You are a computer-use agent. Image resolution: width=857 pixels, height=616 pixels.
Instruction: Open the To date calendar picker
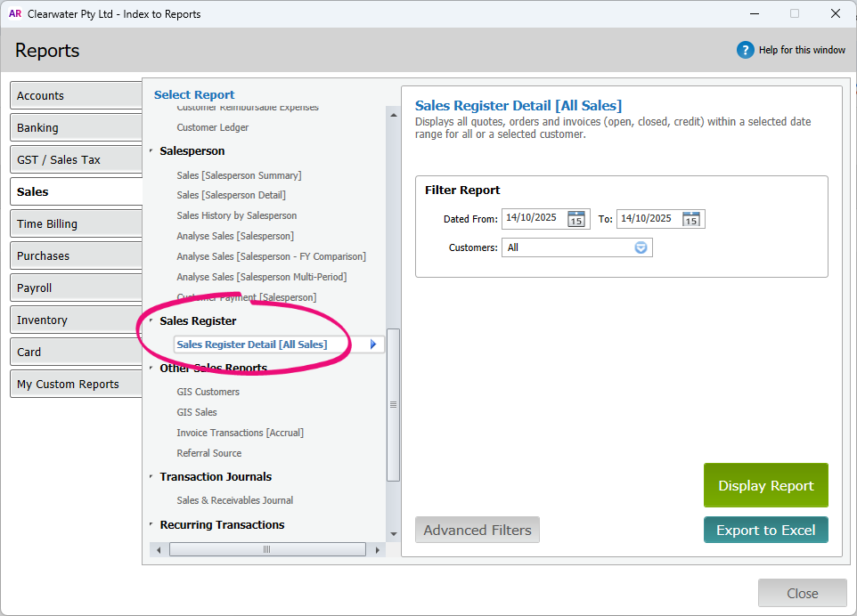691,219
